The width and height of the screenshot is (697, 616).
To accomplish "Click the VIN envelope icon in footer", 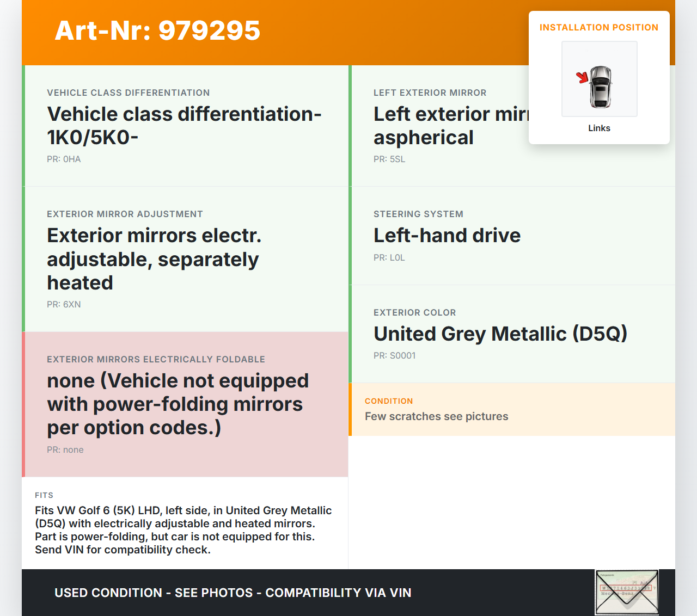I will tap(627, 592).
